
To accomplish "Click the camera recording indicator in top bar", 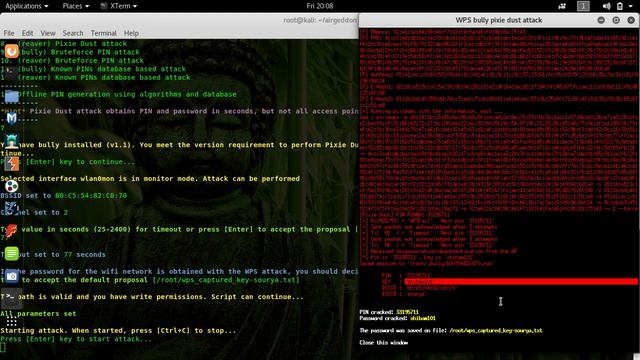I will tap(562, 6).
